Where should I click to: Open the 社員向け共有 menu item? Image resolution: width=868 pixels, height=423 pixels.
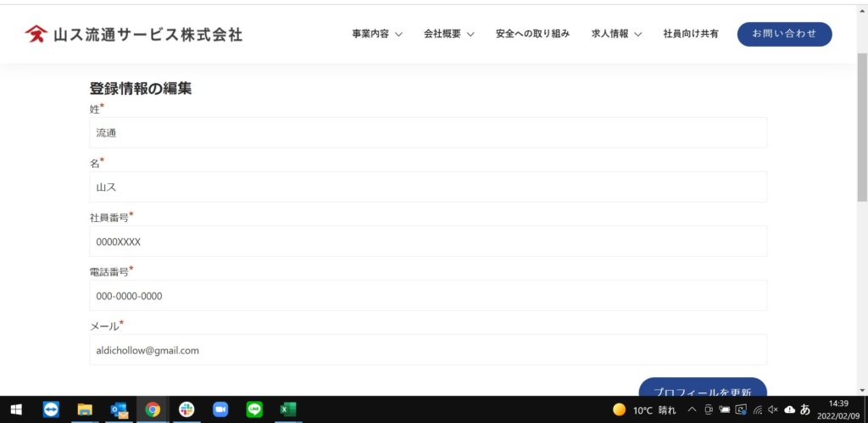[691, 34]
